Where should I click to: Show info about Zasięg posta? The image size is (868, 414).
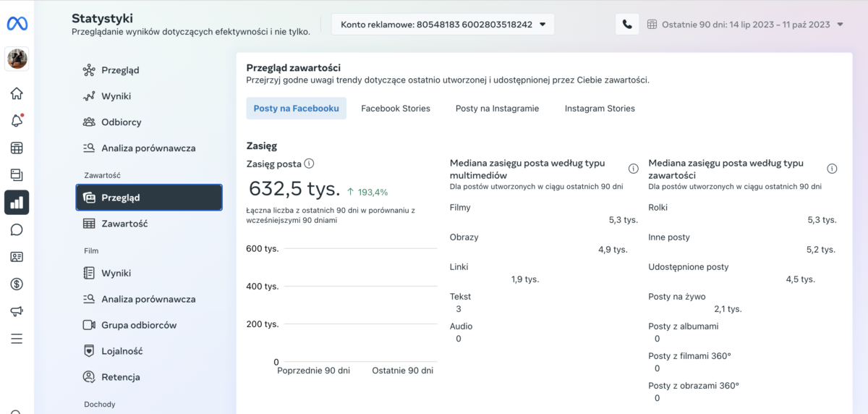coord(310,164)
